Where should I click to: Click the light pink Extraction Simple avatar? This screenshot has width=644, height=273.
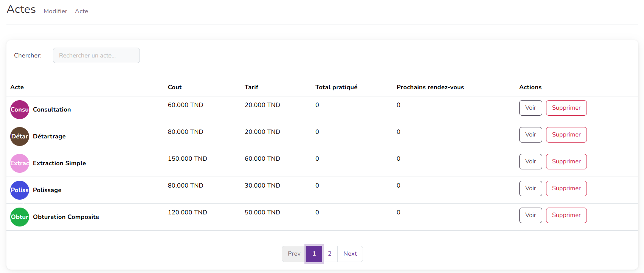[x=20, y=163]
